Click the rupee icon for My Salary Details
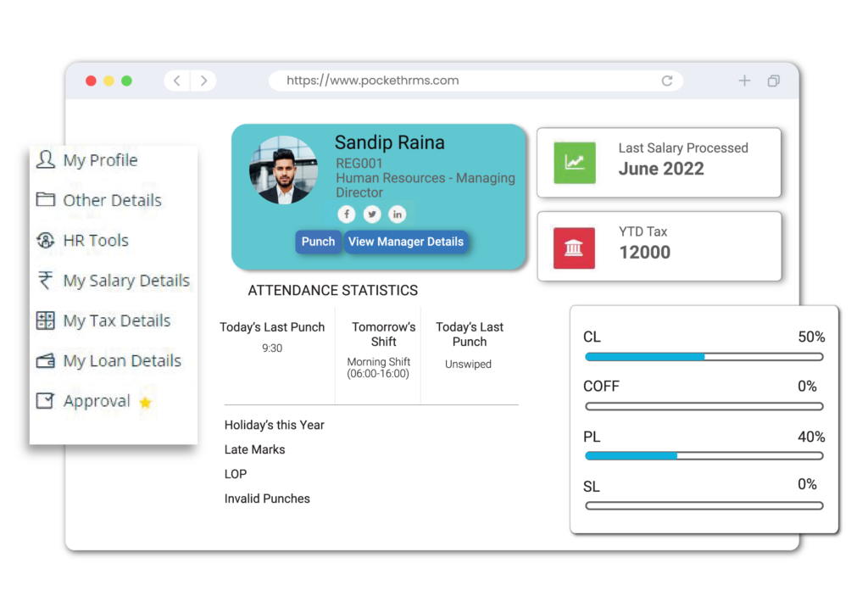This screenshot has width=868, height=613. click(43, 281)
